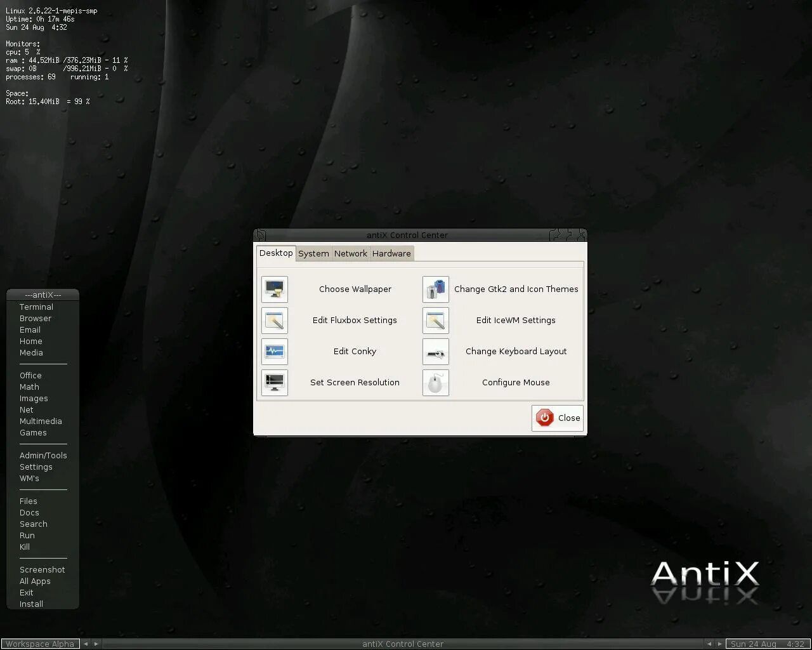Click the Choose Wallpaper label
812x650 pixels.
coord(355,289)
